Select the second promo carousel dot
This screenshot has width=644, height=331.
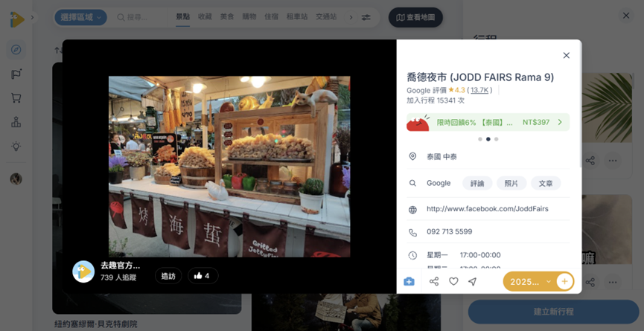488,139
